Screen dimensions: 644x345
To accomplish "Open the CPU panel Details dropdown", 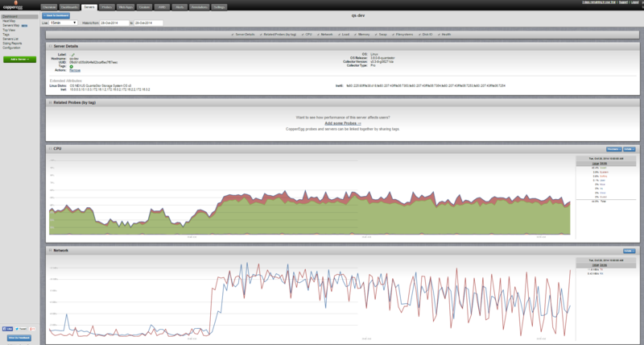I will click(630, 149).
